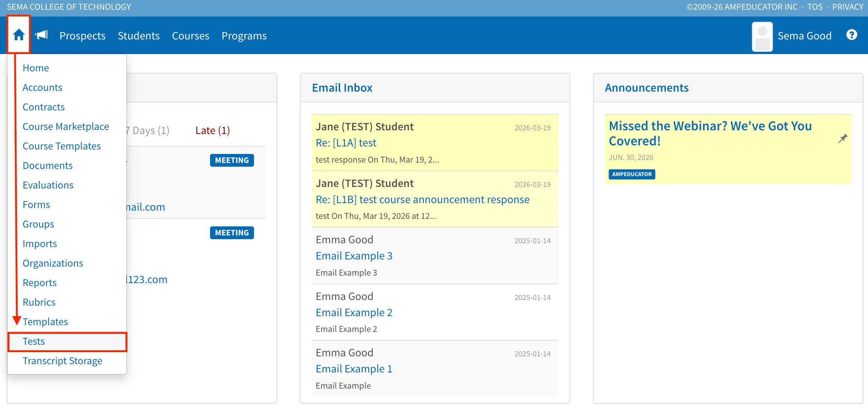Click the Email Inbox panel heading
The height and width of the screenshot is (410, 868).
pyautogui.click(x=342, y=87)
